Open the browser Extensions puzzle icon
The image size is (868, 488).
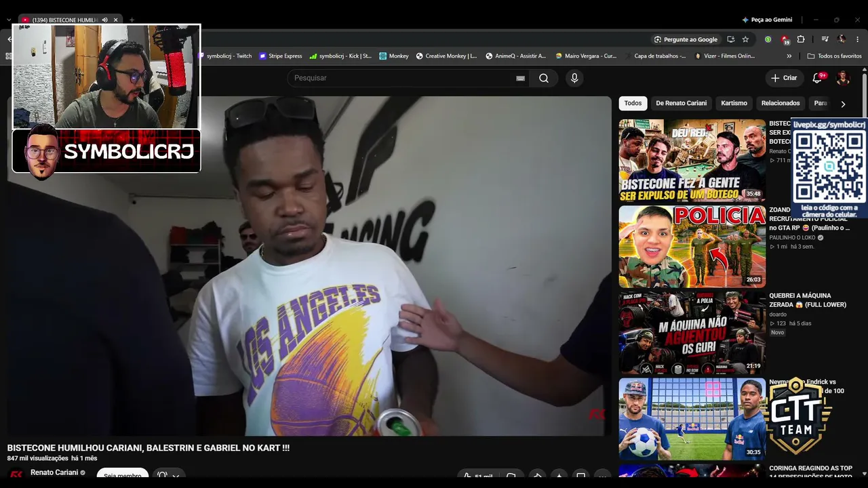pos(800,39)
